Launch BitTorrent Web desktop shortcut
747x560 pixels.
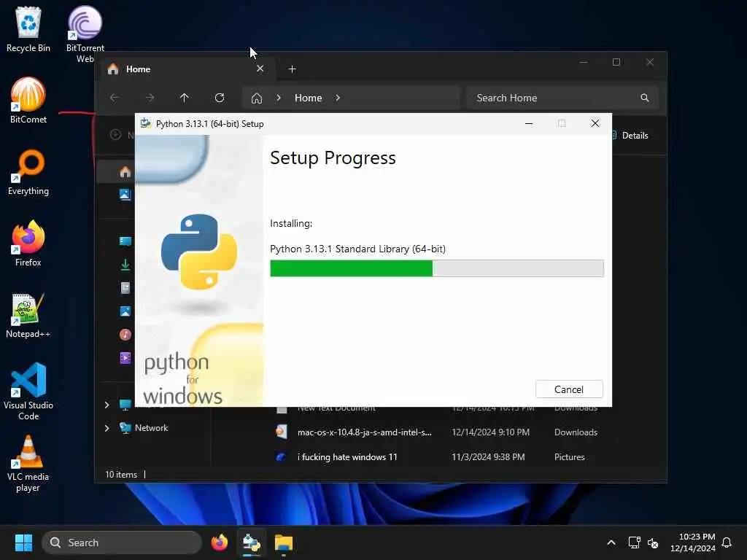coord(85,34)
